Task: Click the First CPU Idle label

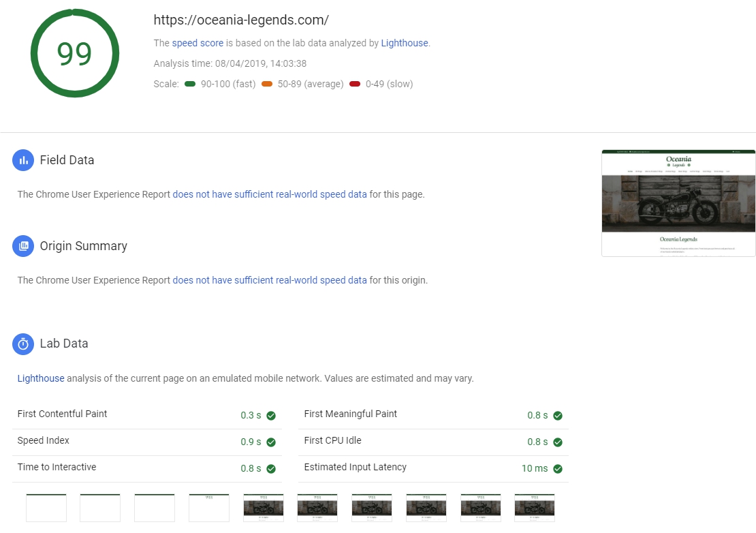Action: [x=332, y=440]
